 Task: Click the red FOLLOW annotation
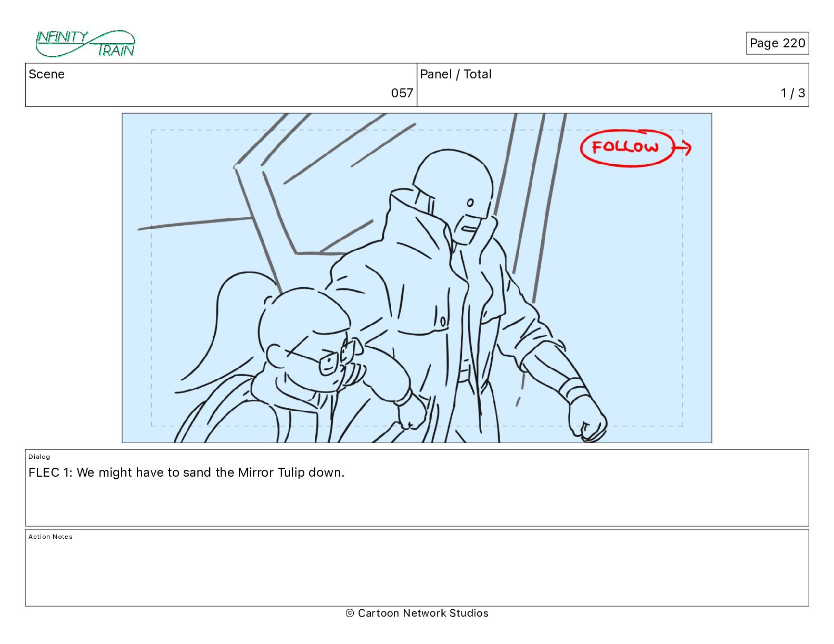point(636,148)
